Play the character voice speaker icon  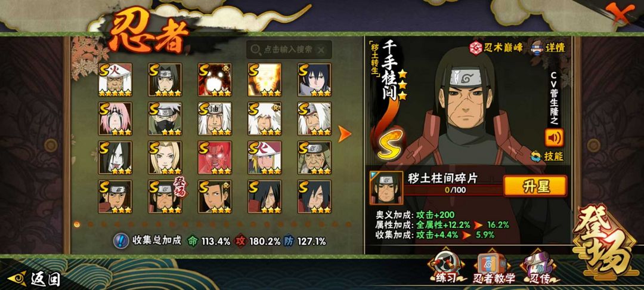tap(554, 138)
